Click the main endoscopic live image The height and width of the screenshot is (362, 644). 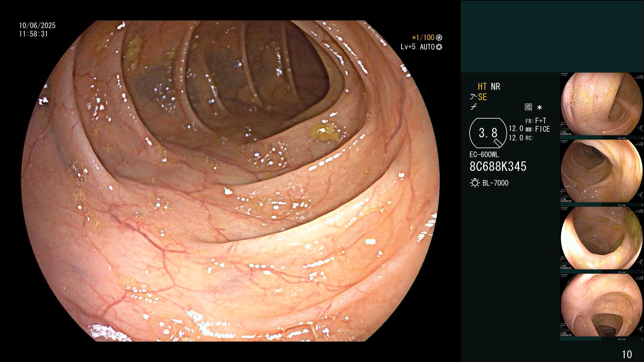pyautogui.click(x=230, y=181)
